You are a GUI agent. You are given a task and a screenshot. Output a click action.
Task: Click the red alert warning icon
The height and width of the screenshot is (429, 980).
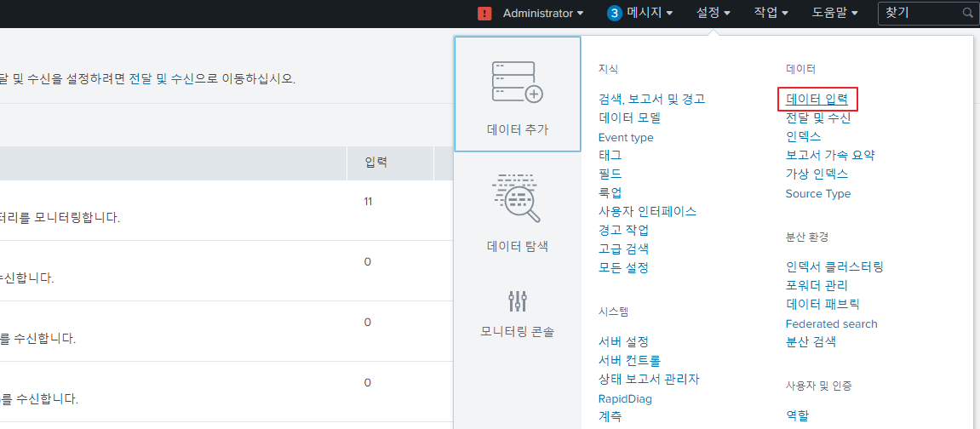click(484, 13)
